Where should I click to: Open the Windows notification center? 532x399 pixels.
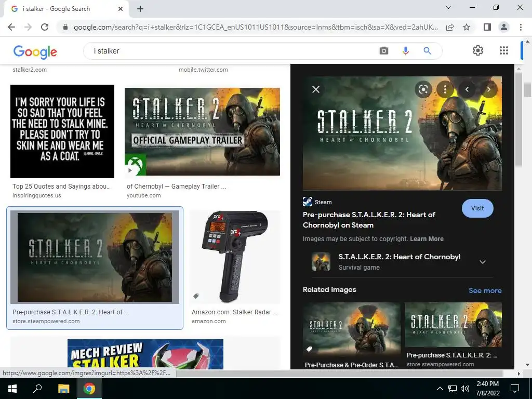pyautogui.click(x=515, y=389)
